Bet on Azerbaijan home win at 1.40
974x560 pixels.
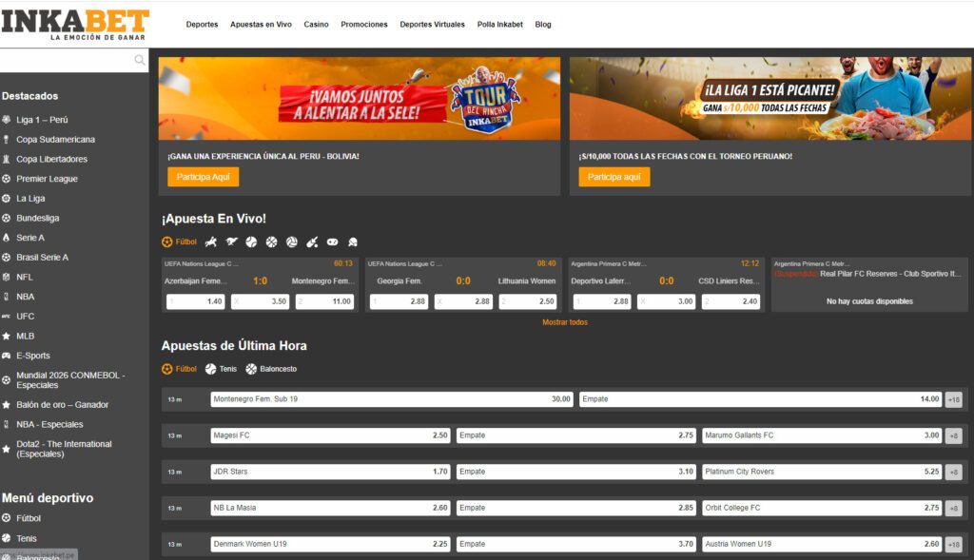(x=196, y=301)
